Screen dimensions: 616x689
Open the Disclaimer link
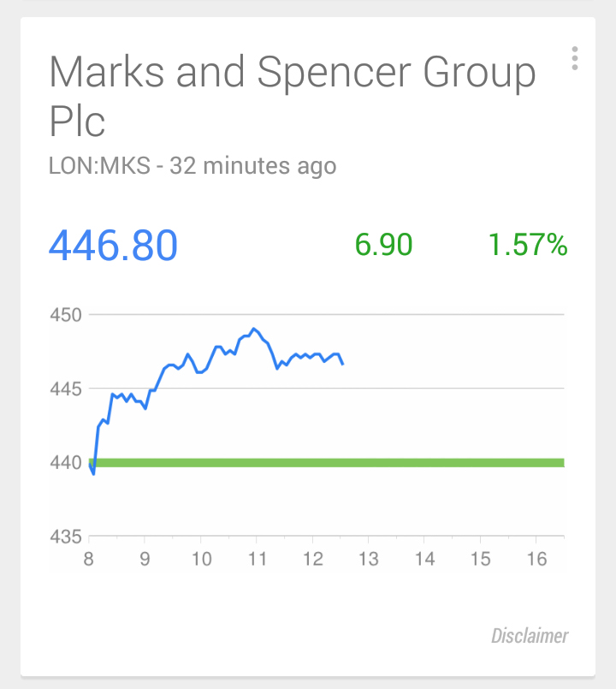point(530,636)
